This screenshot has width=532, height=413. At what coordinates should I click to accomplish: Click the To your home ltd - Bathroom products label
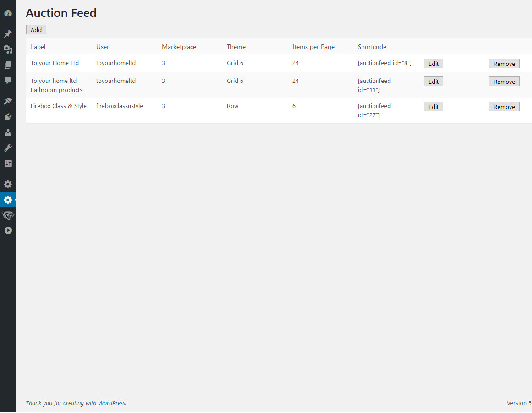click(x=56, y=86)
